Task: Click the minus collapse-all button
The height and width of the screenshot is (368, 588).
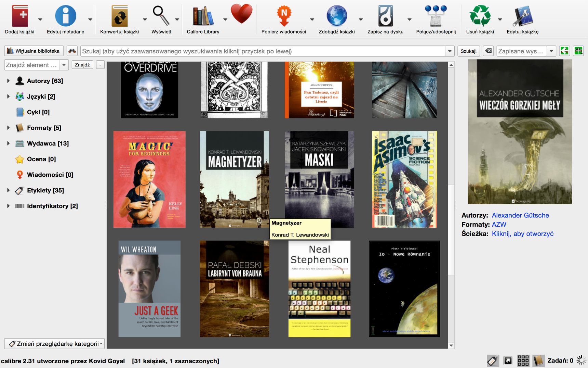Action: [100, 65]
